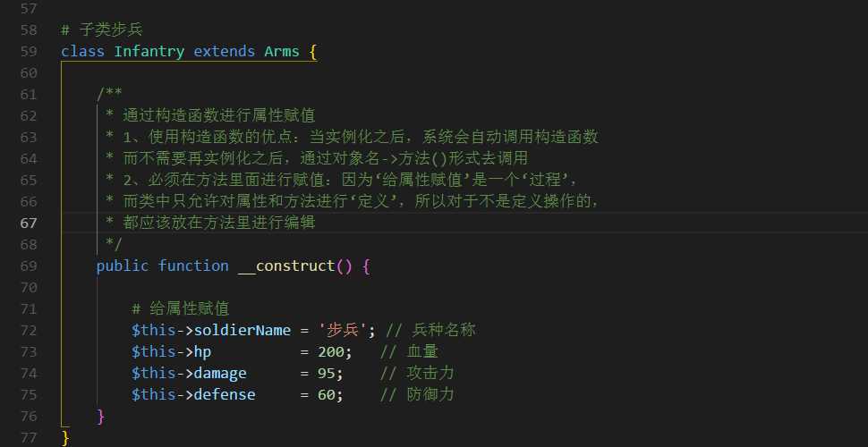
Task: Click line number 67 in the gutter
Action: tap(29, 223)
